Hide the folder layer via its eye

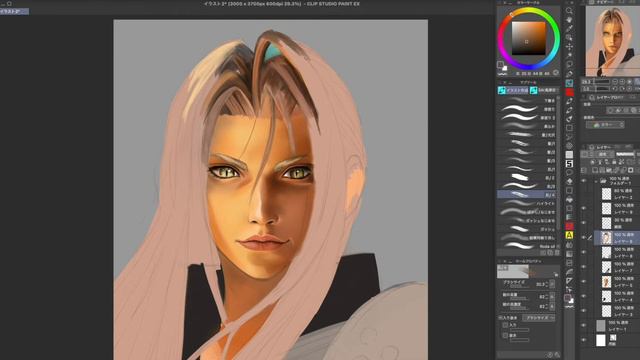click(583, 180)
